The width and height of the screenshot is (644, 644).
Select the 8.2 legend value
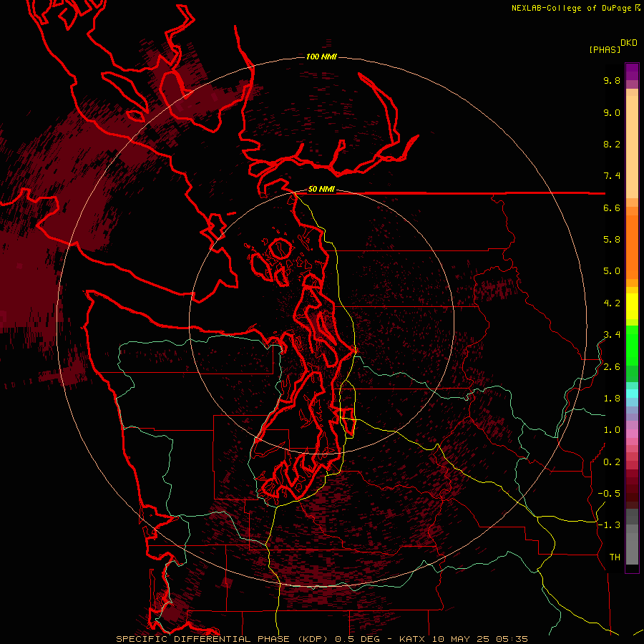(612, 144)
